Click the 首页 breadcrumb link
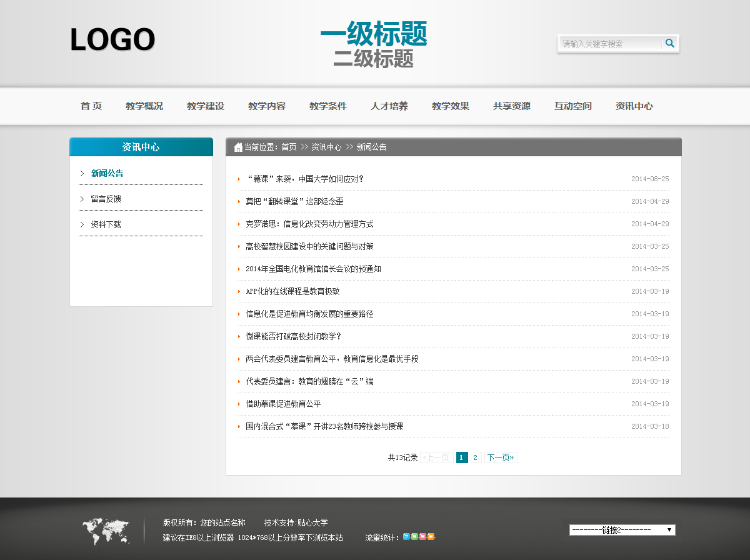Screen dimensions: 750x560 pyautogui.click(x=289, y=147)
